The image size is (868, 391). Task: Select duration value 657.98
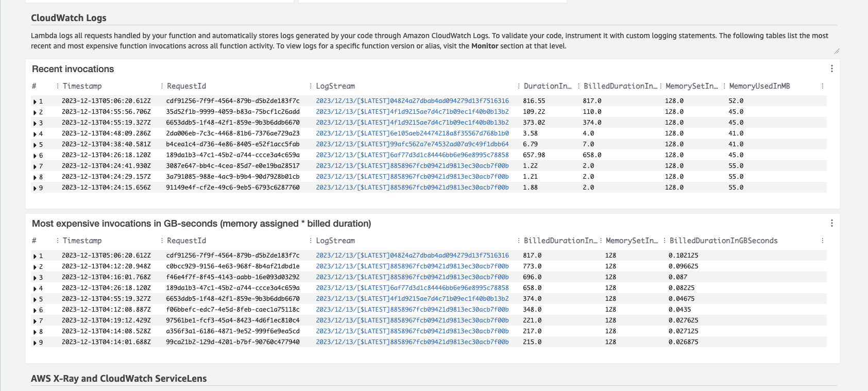[x=534, y=155]
